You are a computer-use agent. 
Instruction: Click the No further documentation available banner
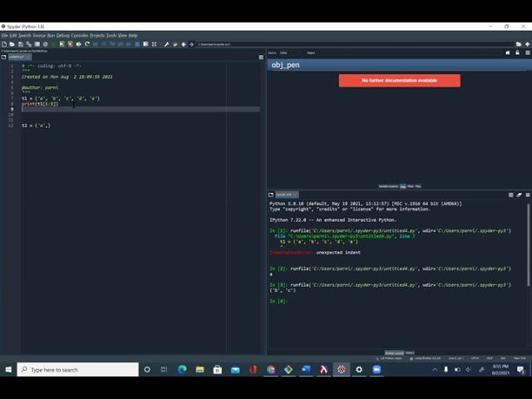(399, 81)
